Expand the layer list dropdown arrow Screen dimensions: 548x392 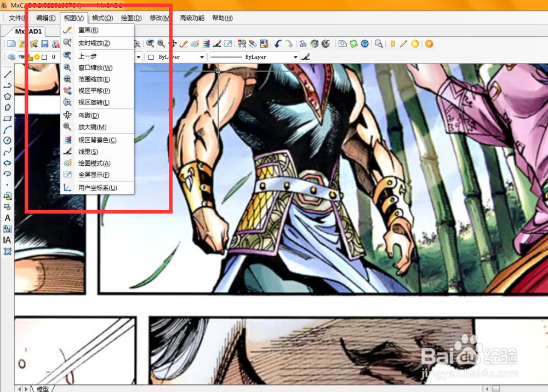139,57
